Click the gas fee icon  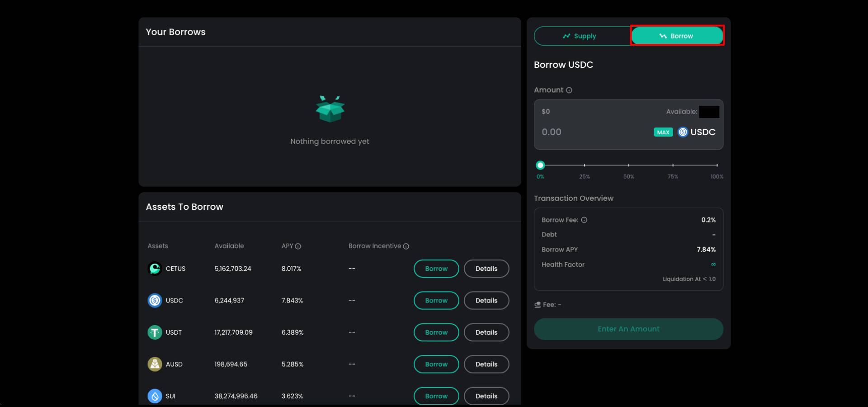(538, 305)
